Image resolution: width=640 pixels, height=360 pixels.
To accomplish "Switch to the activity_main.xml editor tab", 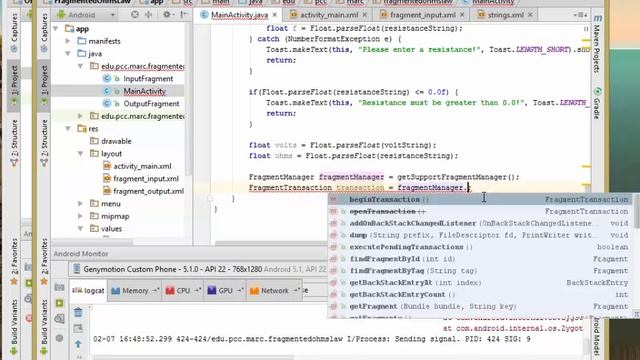I will [x=329, y=15].
